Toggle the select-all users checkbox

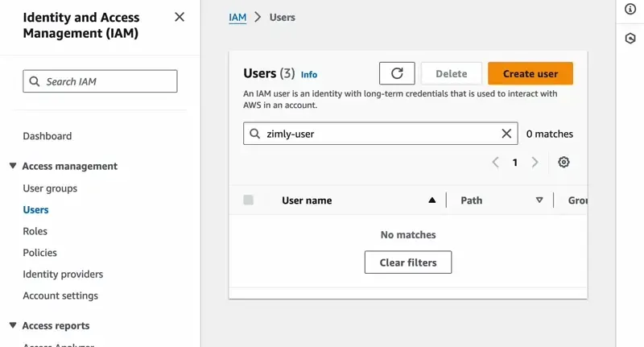click(x=248, y=200)
